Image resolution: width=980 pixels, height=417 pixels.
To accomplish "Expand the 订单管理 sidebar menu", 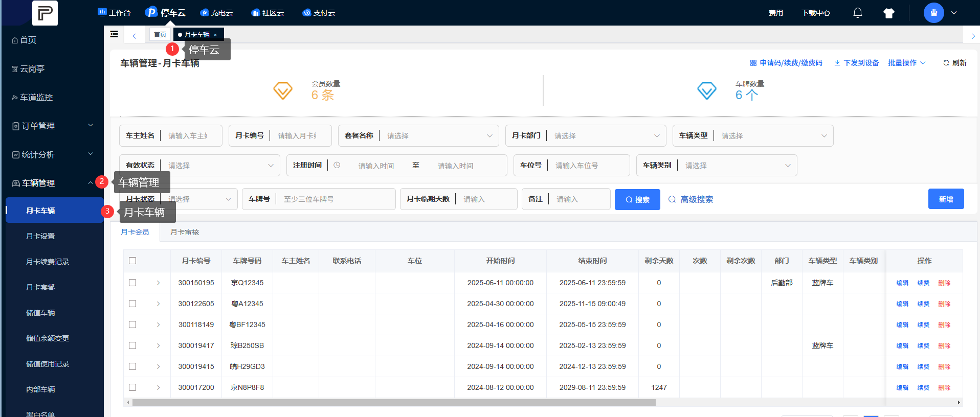I will (52, 126).
